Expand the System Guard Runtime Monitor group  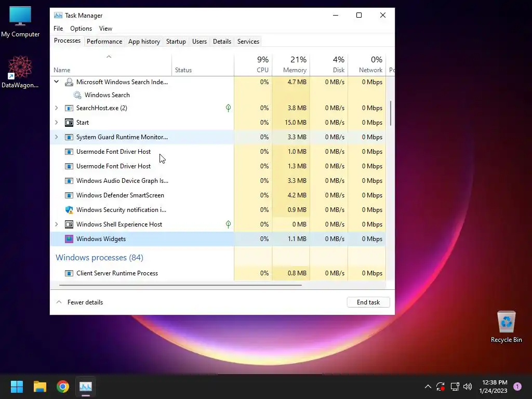[x=56, y=137]
